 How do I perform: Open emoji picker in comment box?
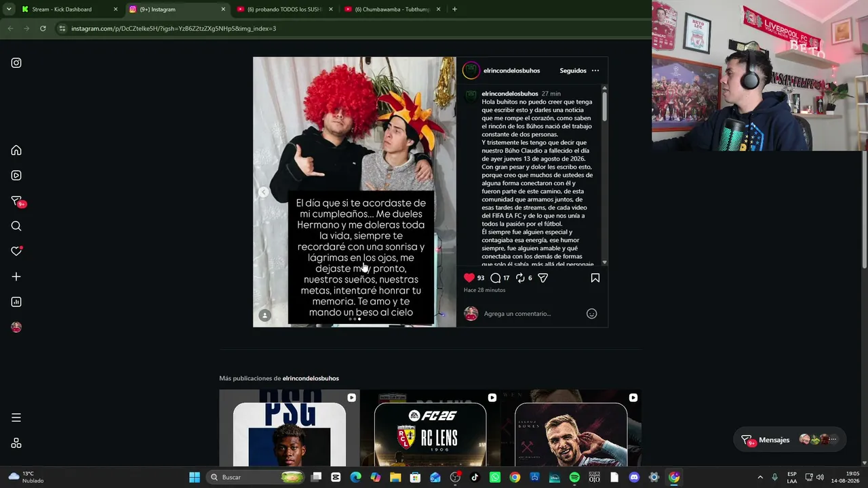click(591, 314)
